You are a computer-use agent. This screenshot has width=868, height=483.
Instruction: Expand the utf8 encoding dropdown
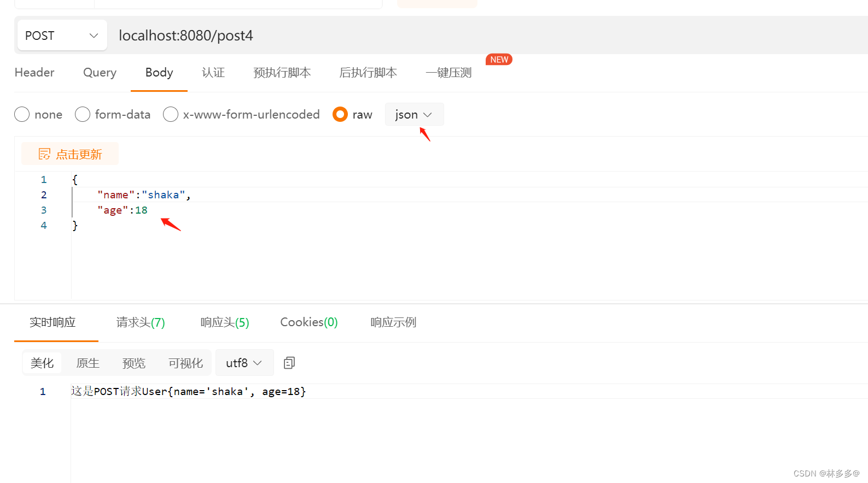244,363
